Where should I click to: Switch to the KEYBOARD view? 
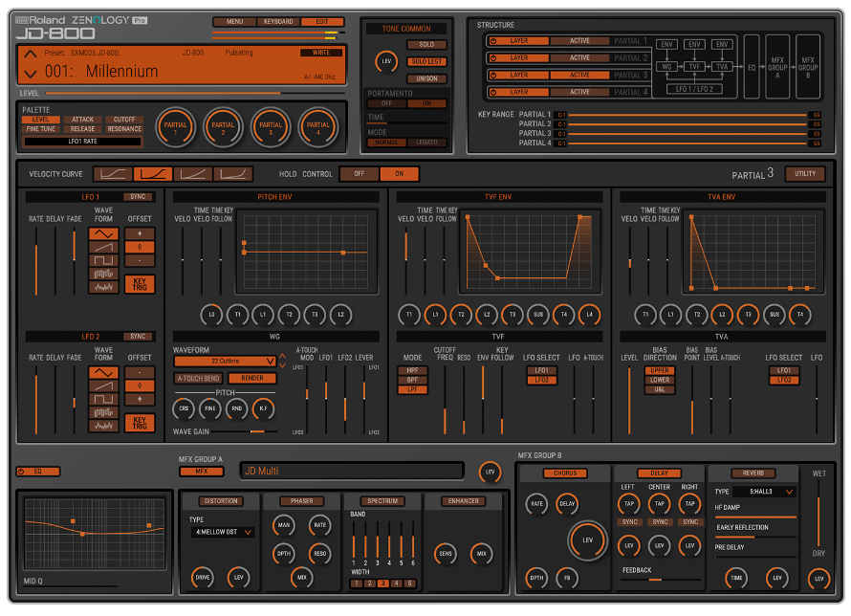278,22
